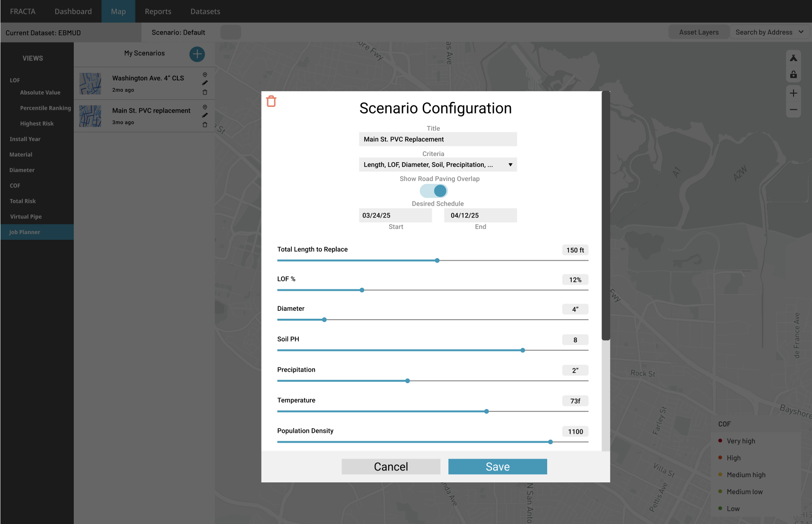Click the dialog vertical scrollbar
This screenshot has height=524, width=812.
tap(606, 216)
